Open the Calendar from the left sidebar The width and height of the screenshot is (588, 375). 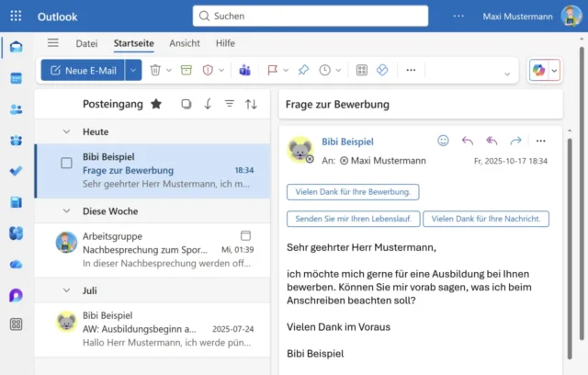point(16,78)
